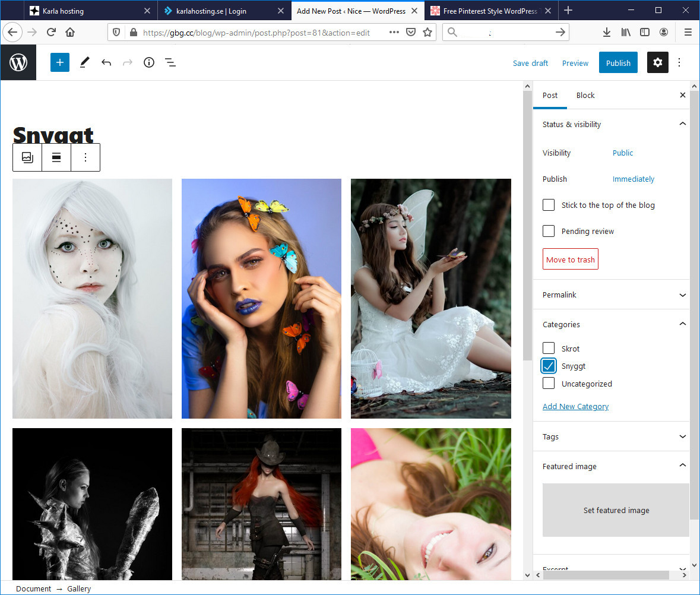700x595 pixels.
Task: Click the WordPress logo button
Action: [x=18, y=62]
